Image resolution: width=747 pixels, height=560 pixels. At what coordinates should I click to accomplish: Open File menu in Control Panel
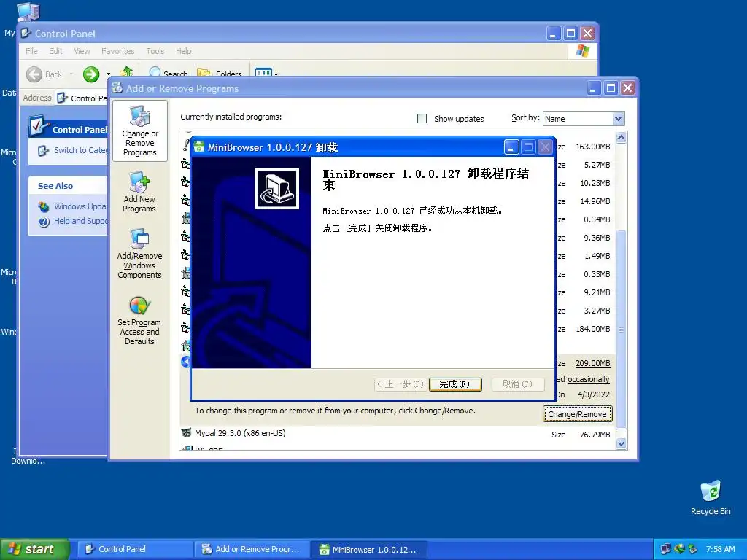(x=31, y=51)
